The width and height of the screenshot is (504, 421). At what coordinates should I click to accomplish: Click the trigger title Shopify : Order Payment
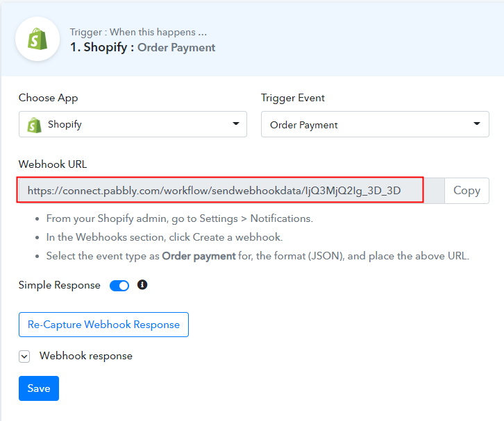point(142,47)
